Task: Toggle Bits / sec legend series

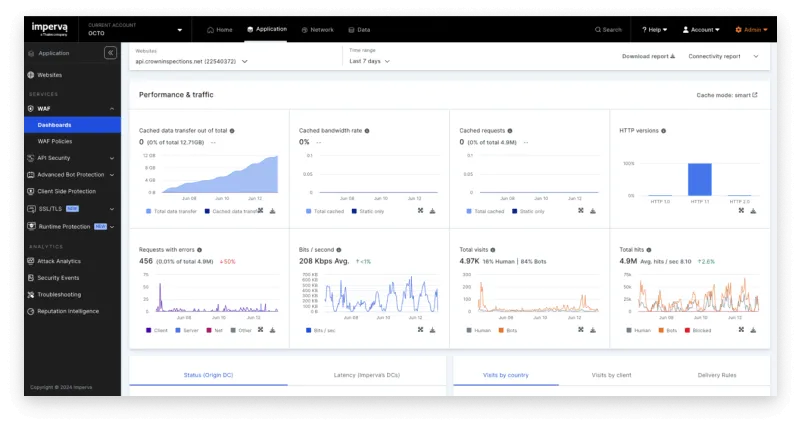Action: pyautogui.click(x=320, y=330)
